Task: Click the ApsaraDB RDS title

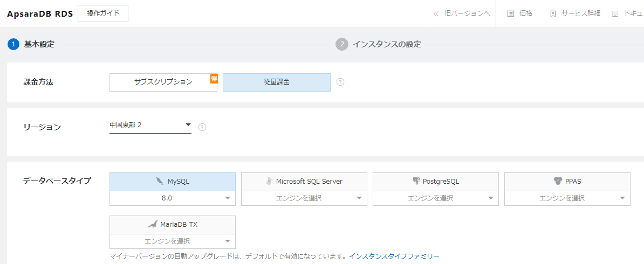Action: point(40,13)
